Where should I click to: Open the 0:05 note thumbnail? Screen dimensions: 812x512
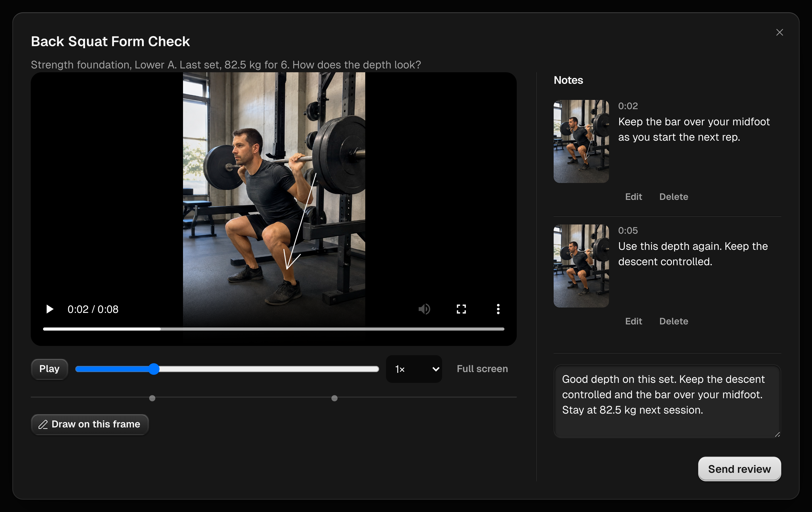[581, 266]
